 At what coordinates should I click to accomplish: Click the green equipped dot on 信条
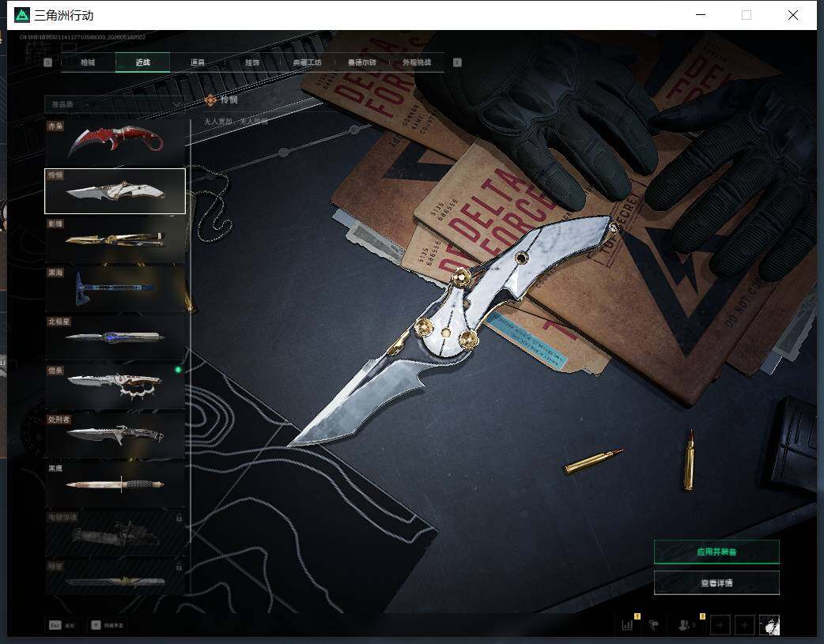[178, 370]
